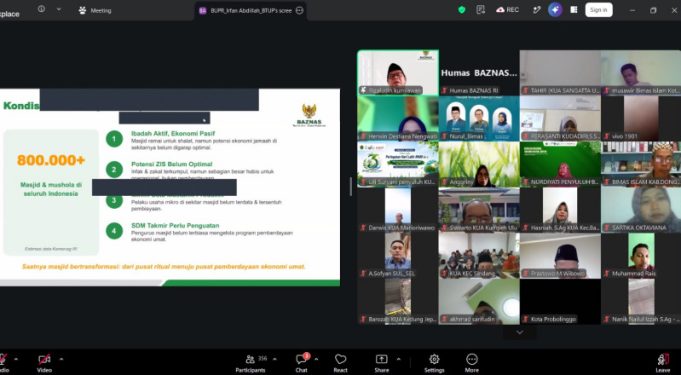Click the slide heading "SDM Takmir Perlu Penguatan"
This screenshot has height=375, width=681.
click(x=175, y=226)
